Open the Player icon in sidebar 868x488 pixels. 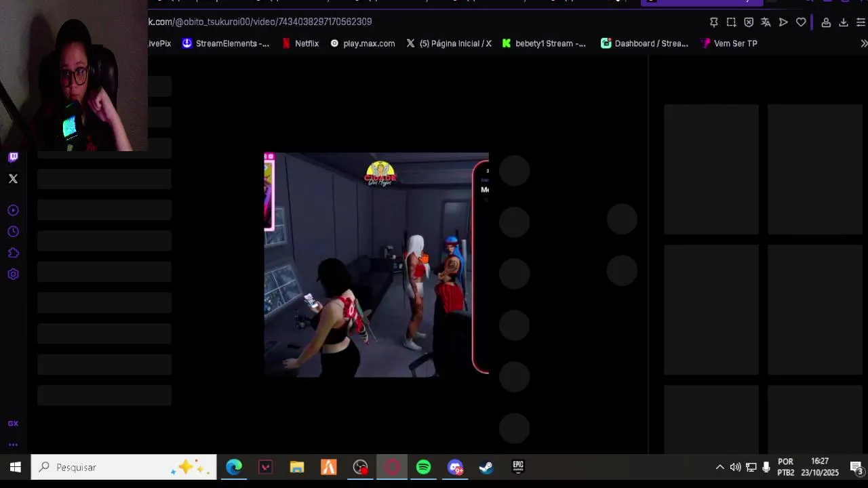point(13,211)
